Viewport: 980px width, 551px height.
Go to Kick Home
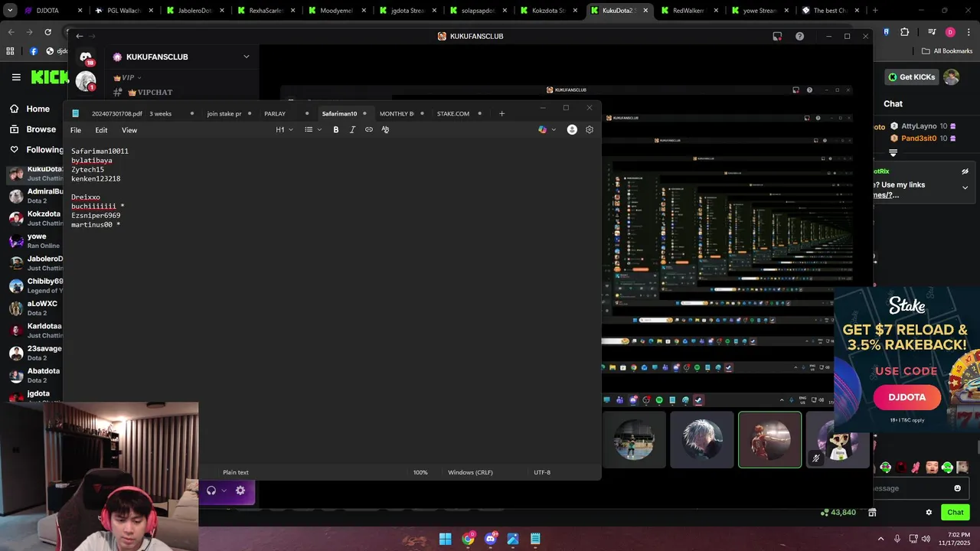click(31, 109)
